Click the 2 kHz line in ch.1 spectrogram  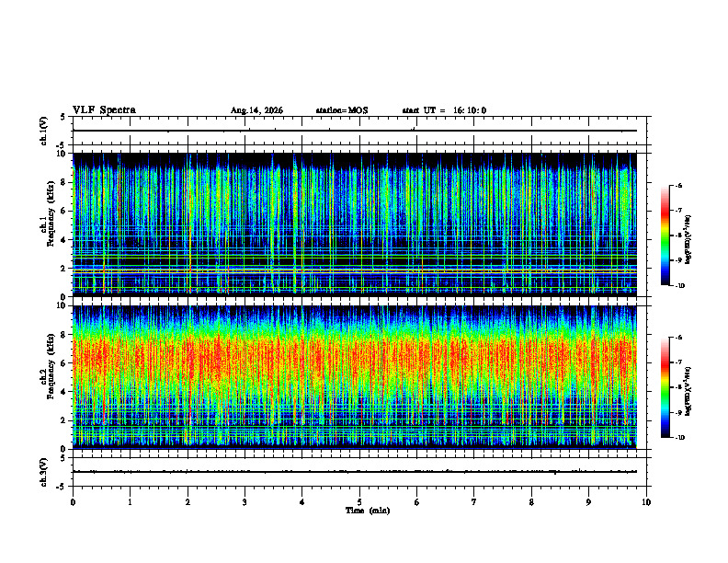355,269
